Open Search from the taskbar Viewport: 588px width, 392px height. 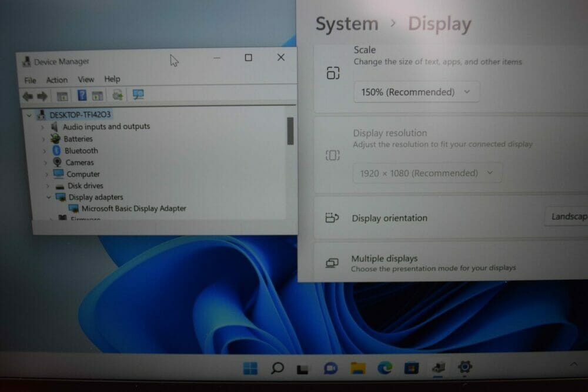pyautogui.click(x=277, y=368)
